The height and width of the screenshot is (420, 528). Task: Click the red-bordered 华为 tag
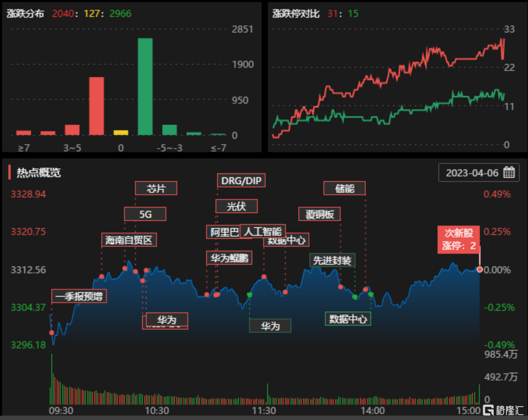(x=167, y=319)
